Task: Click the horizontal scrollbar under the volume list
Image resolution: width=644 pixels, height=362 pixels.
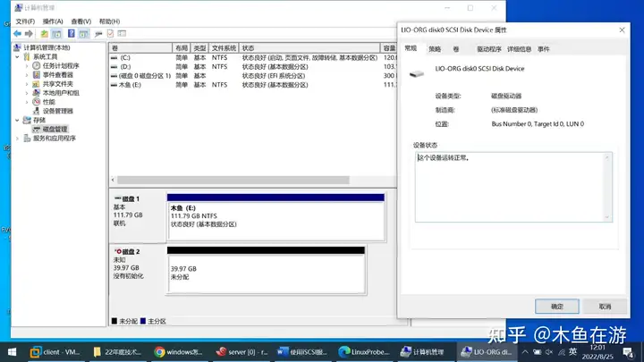Action: [233, 180]
